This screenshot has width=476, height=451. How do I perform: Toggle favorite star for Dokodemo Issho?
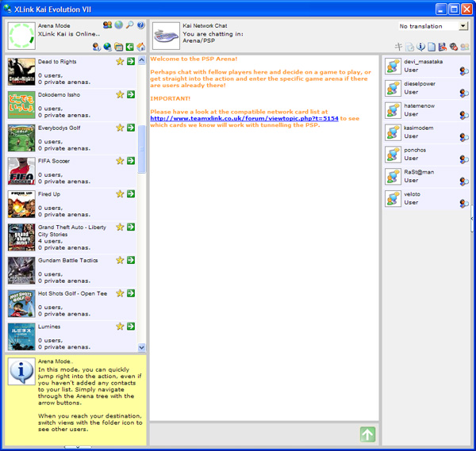pyautogui.click(x=120, y=94)
